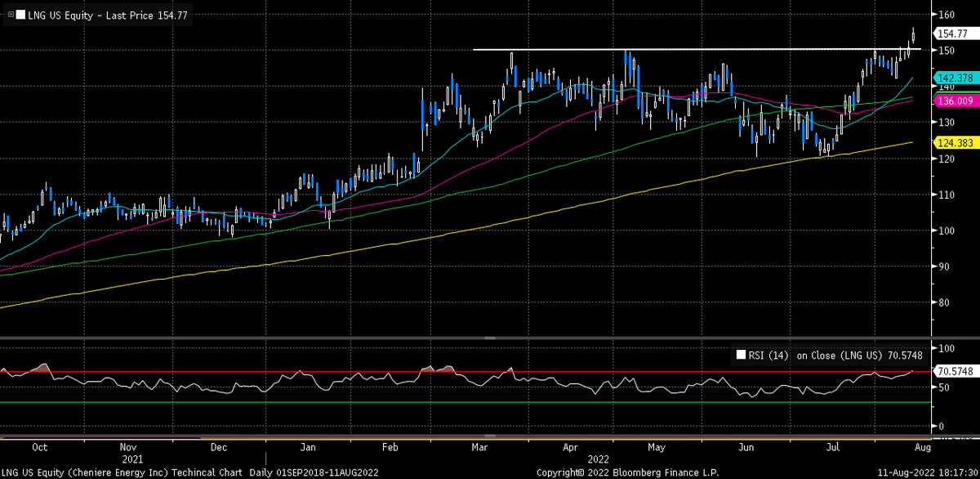Image resolution: width=980 pixels, height=479 pixels.
Task: Click the 130 price axis label
Action: point(947,123)
